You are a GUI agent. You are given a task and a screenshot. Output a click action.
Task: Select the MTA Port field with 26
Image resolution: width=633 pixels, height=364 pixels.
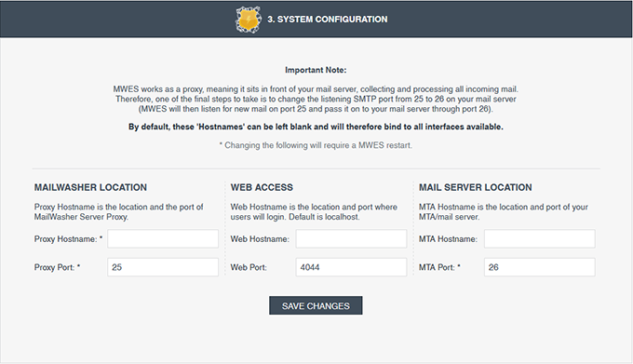coord(539,267)
